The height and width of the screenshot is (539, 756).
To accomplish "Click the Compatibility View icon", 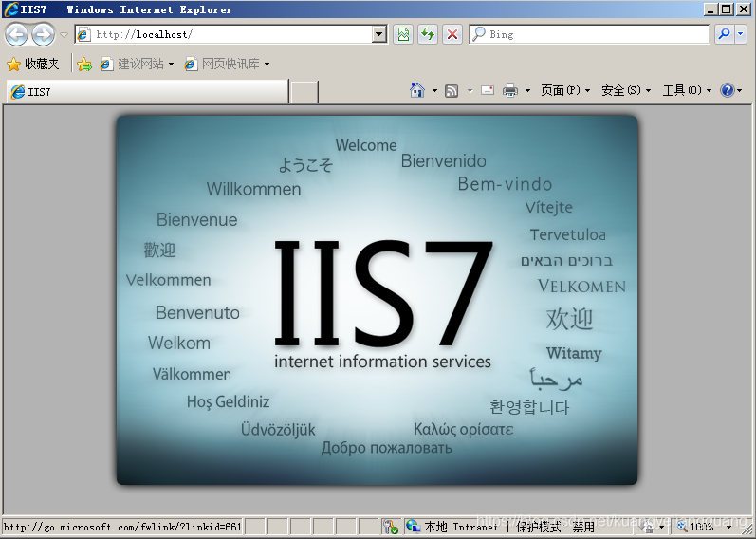I will pos(403,34).
